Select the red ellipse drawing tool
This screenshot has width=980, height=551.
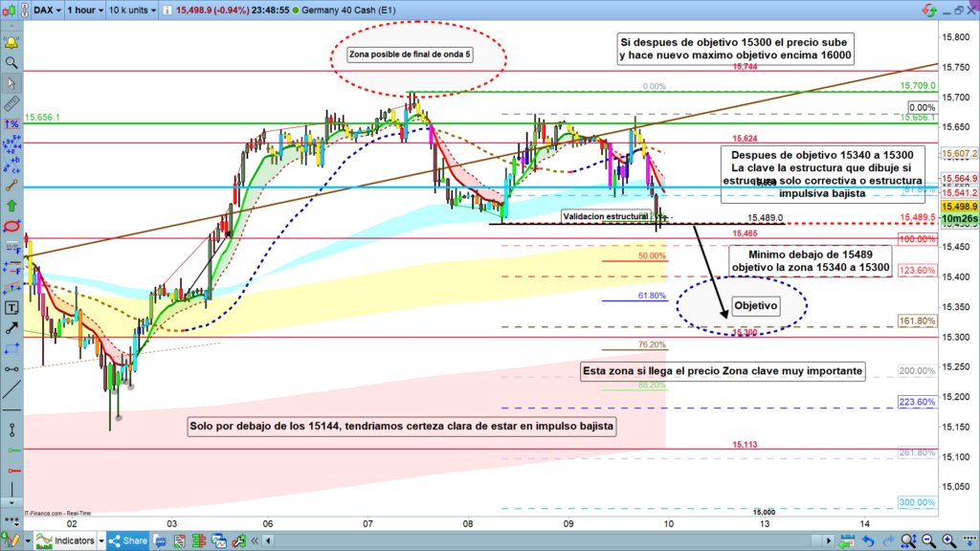(x=11, y=227)
